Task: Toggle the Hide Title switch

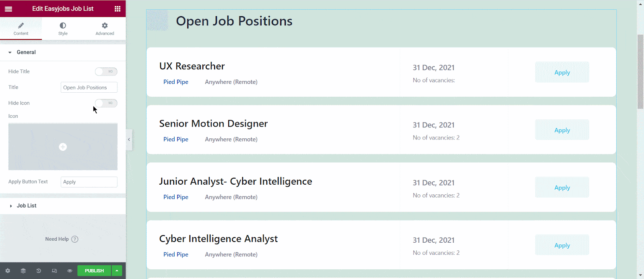Action: (x=106, y=71)
